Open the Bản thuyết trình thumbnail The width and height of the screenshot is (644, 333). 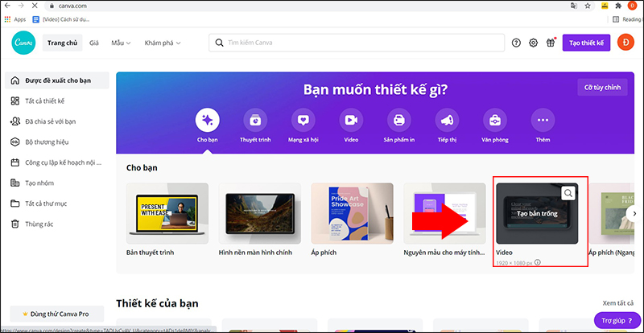pos(167,213)
